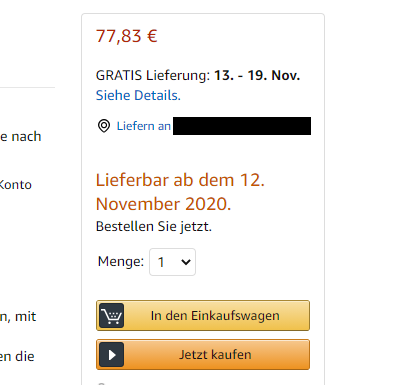
Task: Buy now with Jetzt kaufen label
Action: point(215,355)
